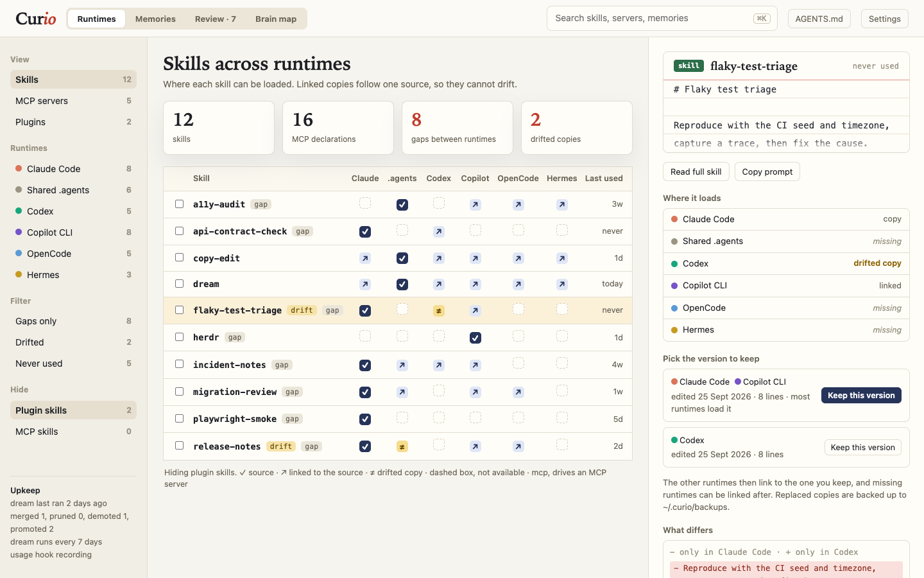The width and height of the screenshot is (924, 578).
Task: Open AGENTS.md
Action: pyautogui.click(x=819, y=19)
